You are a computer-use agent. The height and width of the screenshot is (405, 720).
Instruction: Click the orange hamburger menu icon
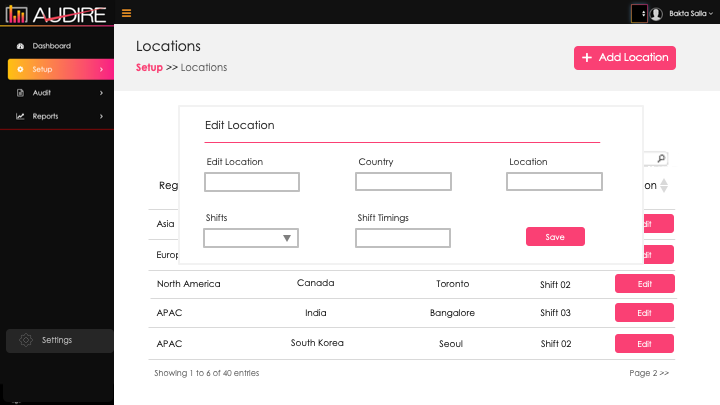tap(126, 13)
